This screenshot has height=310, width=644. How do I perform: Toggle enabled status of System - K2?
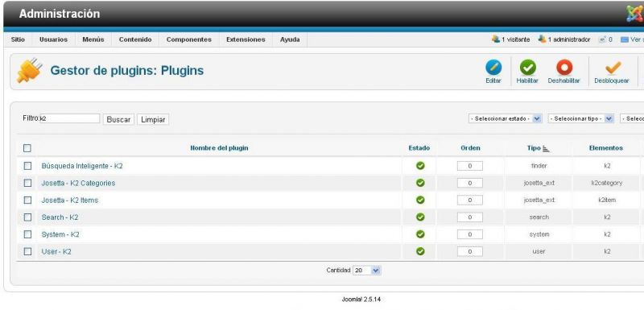(420, 234)
